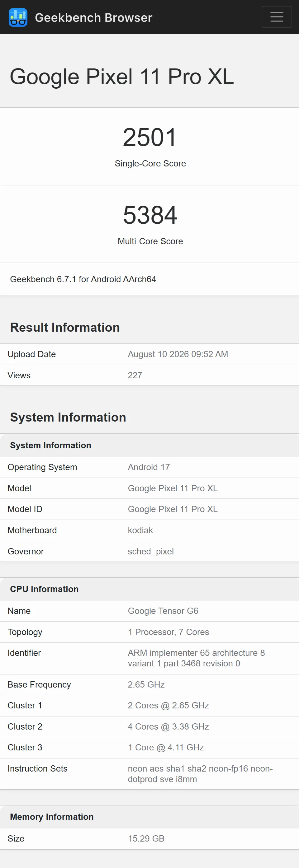Select the Model ID value Google Pixel 11 Pro XL

pyautogui.click(x=173, y=509)
